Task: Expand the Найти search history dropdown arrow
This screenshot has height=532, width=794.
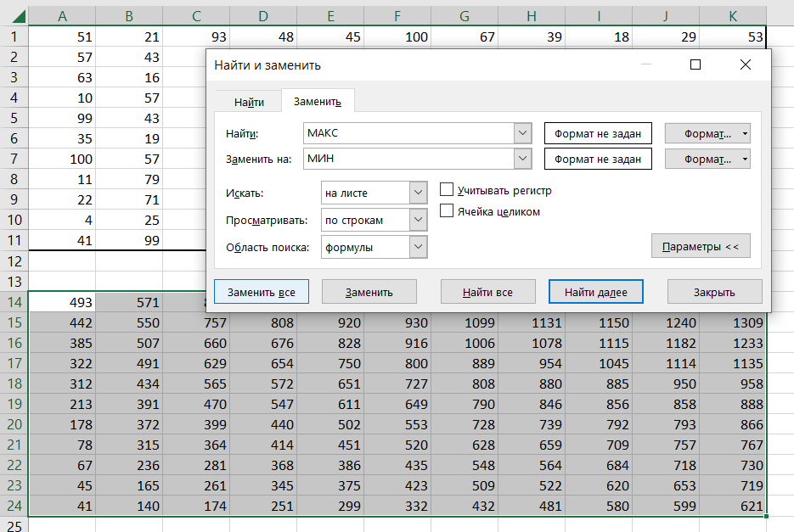Action: coord(522,133)
